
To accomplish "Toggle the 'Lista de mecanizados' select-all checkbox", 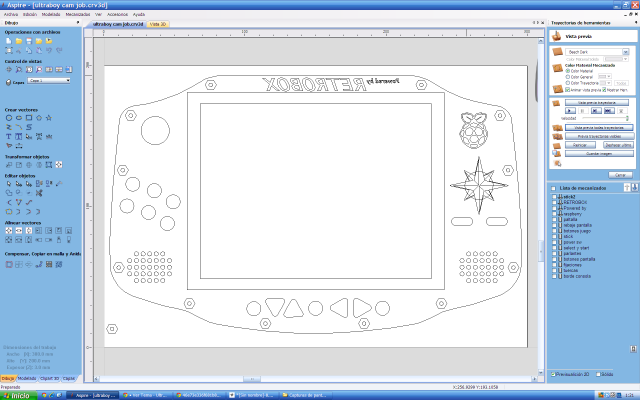I will (553, 188).
